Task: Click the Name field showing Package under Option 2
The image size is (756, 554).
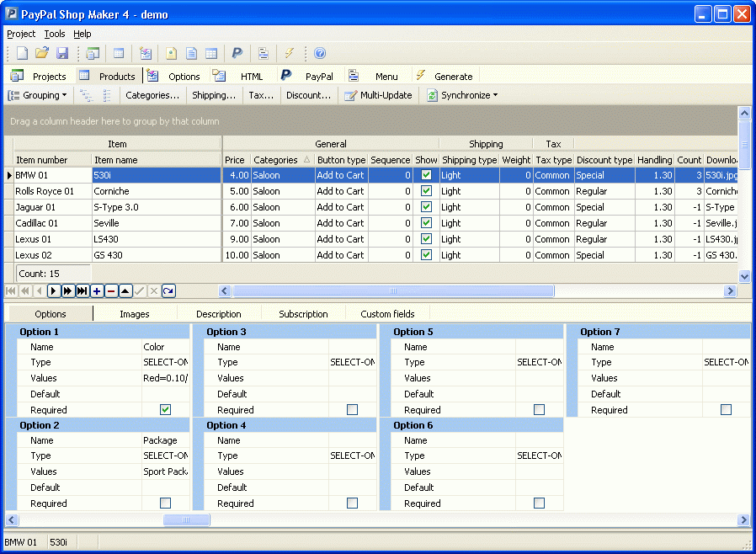Action: 165,440
